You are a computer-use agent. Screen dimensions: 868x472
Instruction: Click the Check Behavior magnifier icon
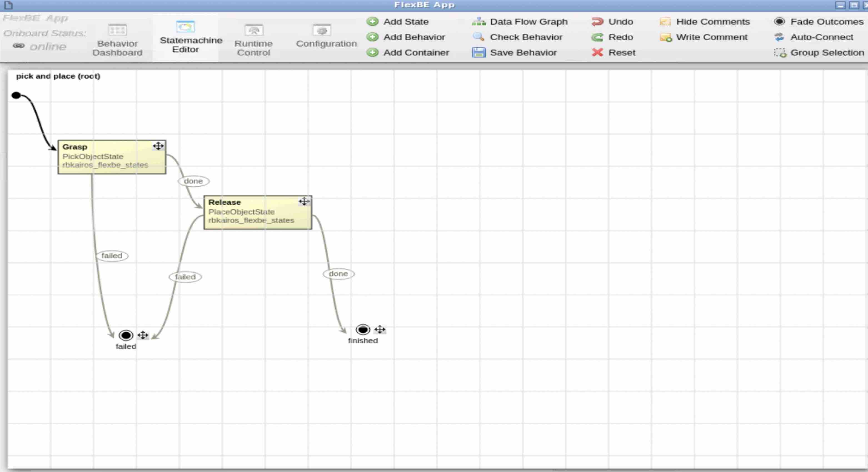pyautogui.click(x=478, y=37)
